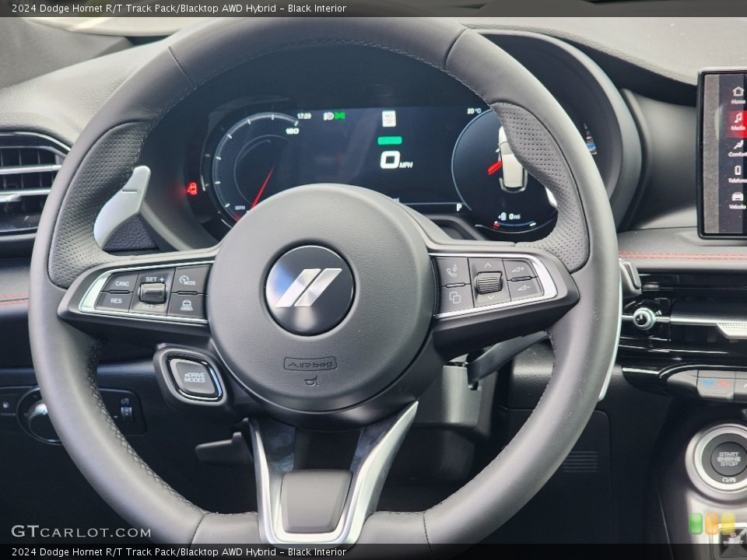Screen dimensions: 747x560
Task: Tap the Airbag label on steering hub
Action: 310,364
